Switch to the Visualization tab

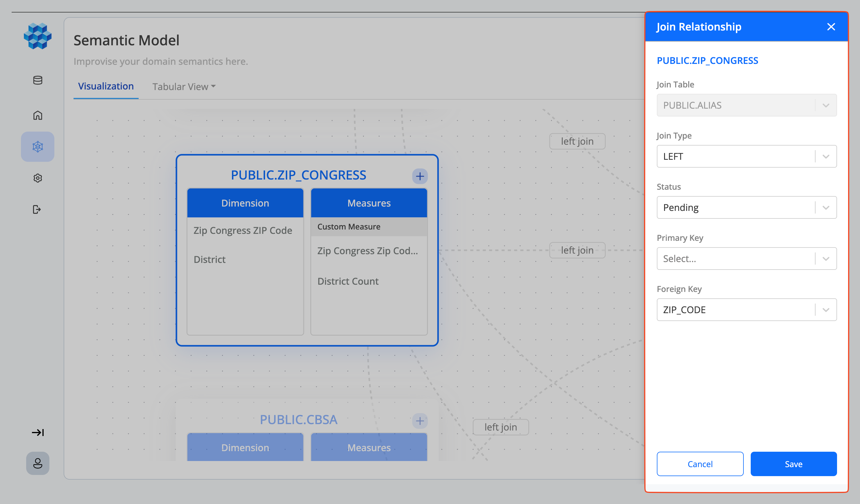(x=106, y=86)
